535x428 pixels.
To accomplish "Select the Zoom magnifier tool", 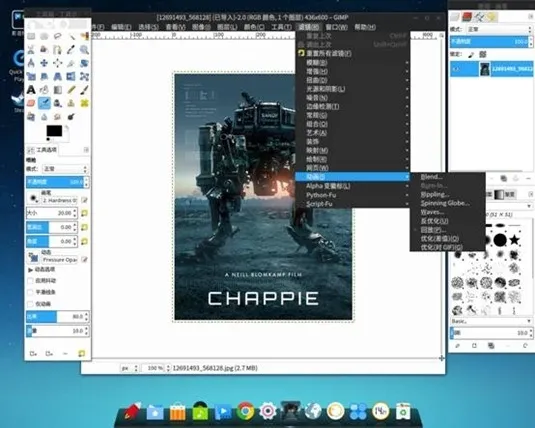I will point(84,49).
